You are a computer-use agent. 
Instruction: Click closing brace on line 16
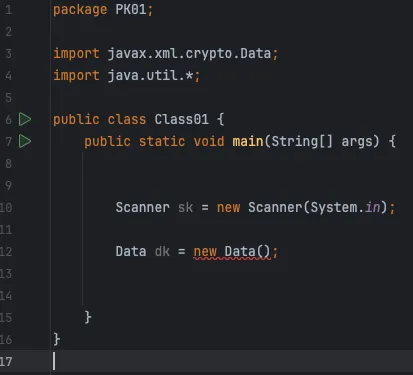coord(57,339)
